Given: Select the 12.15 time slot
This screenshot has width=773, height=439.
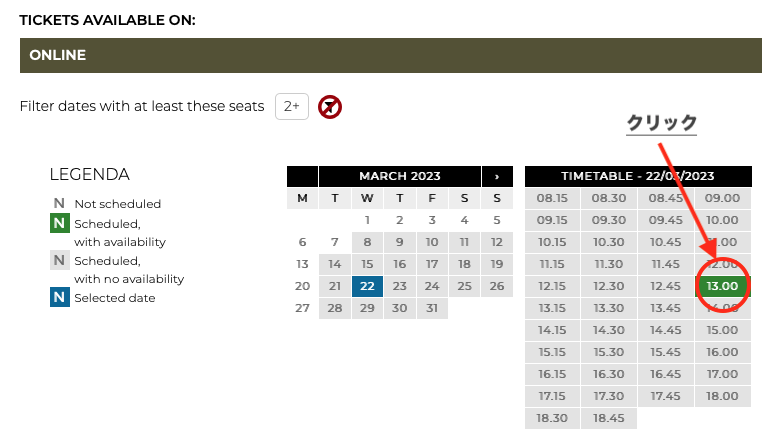Looking at the screenshot, I should point(552,286).
